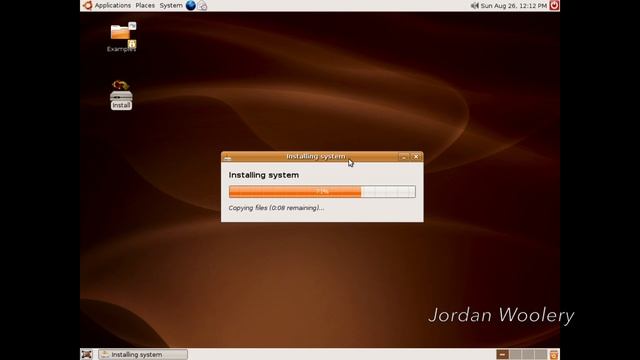Open the clock showing Sun Aug 26
The height and width of the screenshot is (360, 640).
(513, 6)
